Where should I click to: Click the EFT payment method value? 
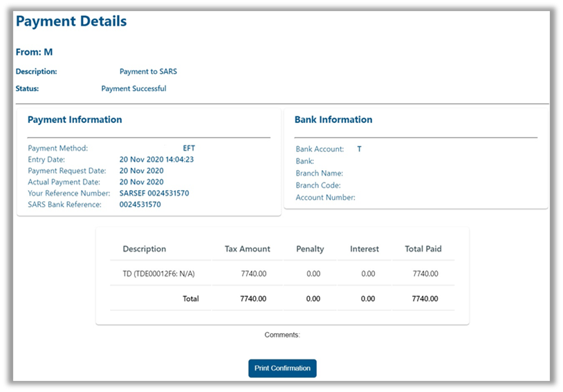[x=189, y=148]
